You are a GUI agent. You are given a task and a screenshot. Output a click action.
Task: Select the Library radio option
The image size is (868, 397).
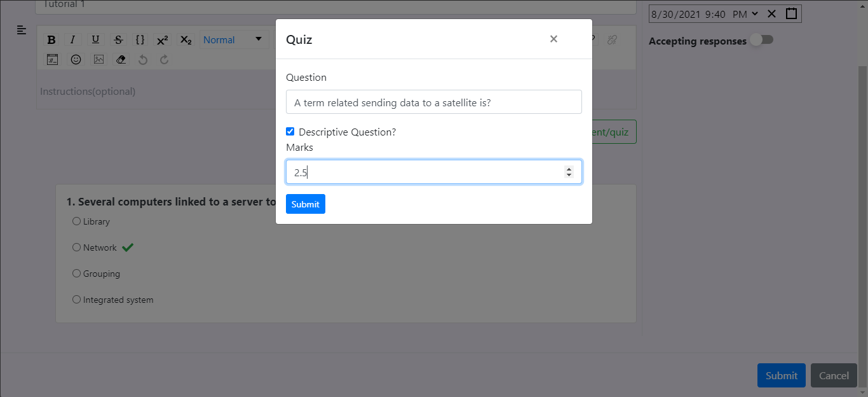(76, 221)
